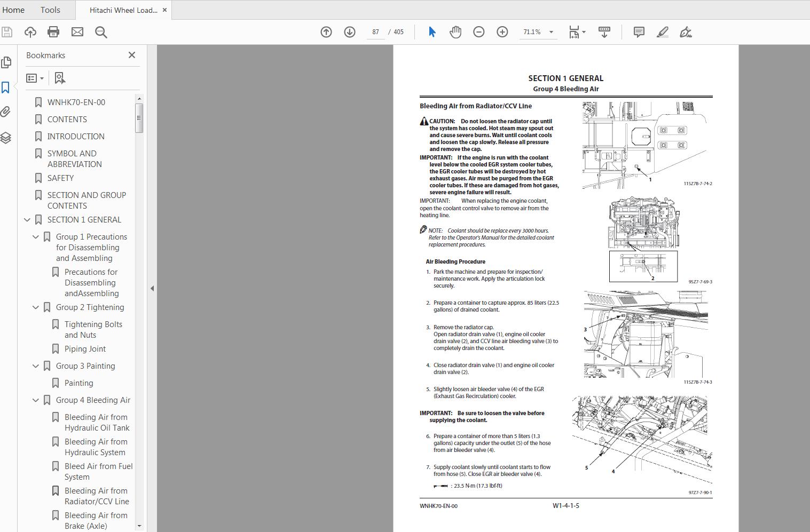The height and width of the screenshot is (532, 810).
Task: Close the Bookmarks panel
Action: (x=131, y=54)
